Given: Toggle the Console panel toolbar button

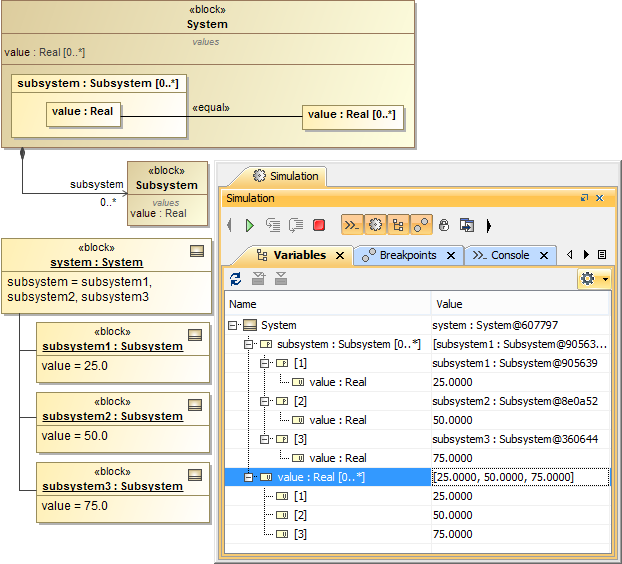Looking at the screenshot, I should (352, 225).
